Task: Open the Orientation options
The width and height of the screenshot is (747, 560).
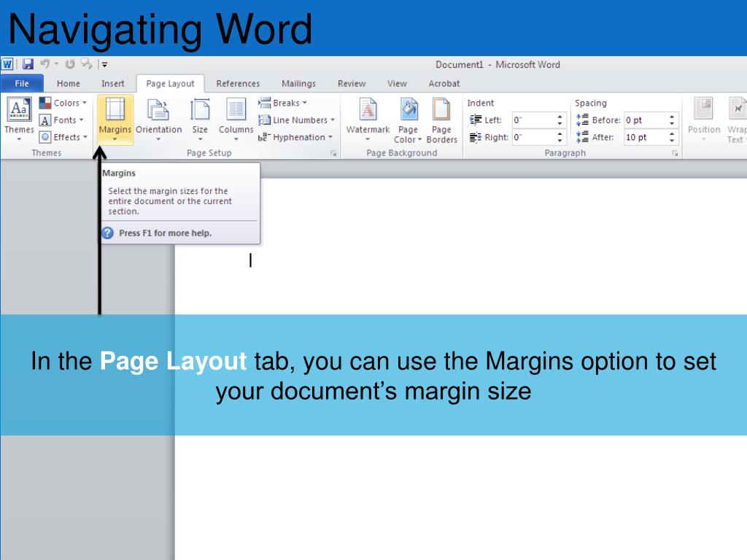Action: point(158,120)
